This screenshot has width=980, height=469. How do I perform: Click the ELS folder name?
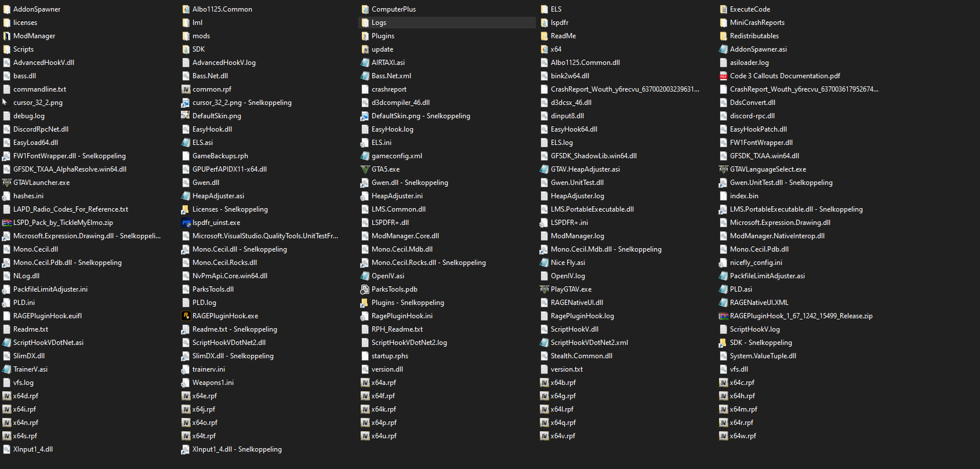pos(556,9)
